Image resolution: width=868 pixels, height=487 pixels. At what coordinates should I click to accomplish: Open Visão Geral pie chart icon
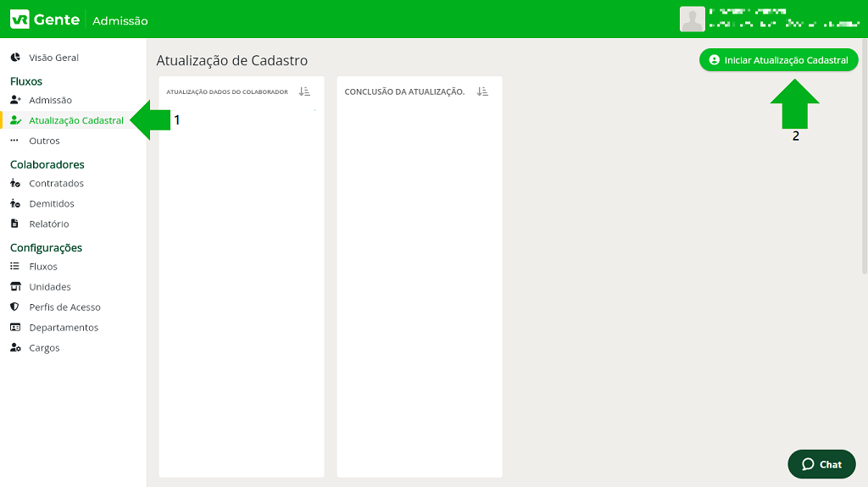coord(14,58)
